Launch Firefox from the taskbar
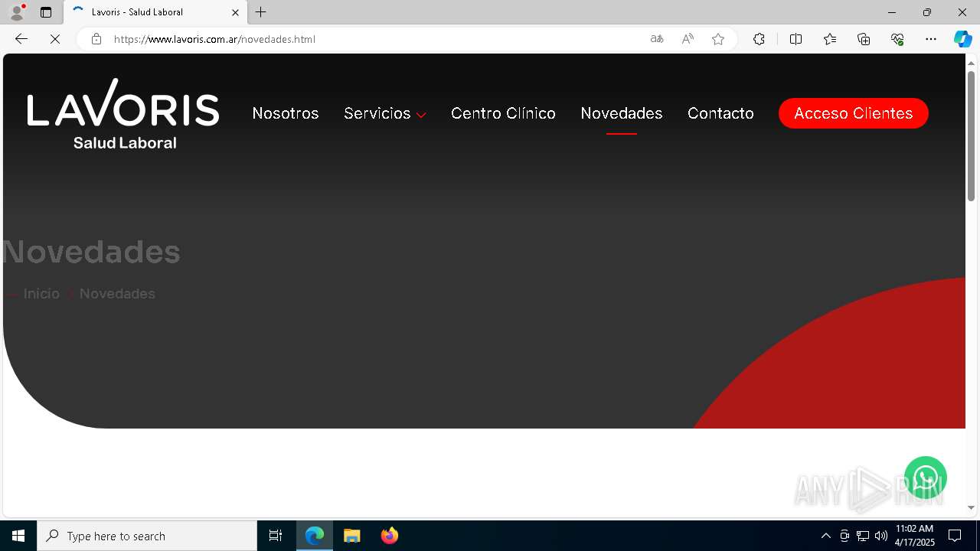This screenshot has width=980, height=551. click(390, 536)
